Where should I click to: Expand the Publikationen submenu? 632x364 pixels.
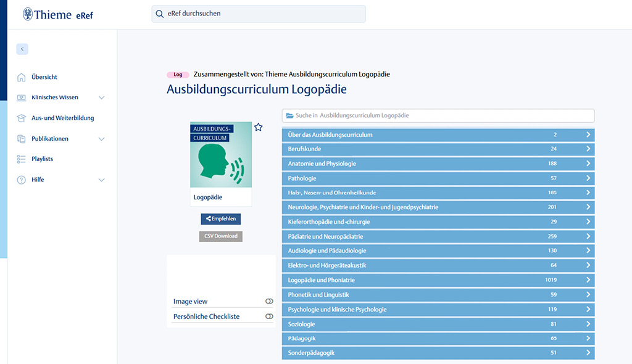pyautogui.click(x=102, y=139)
